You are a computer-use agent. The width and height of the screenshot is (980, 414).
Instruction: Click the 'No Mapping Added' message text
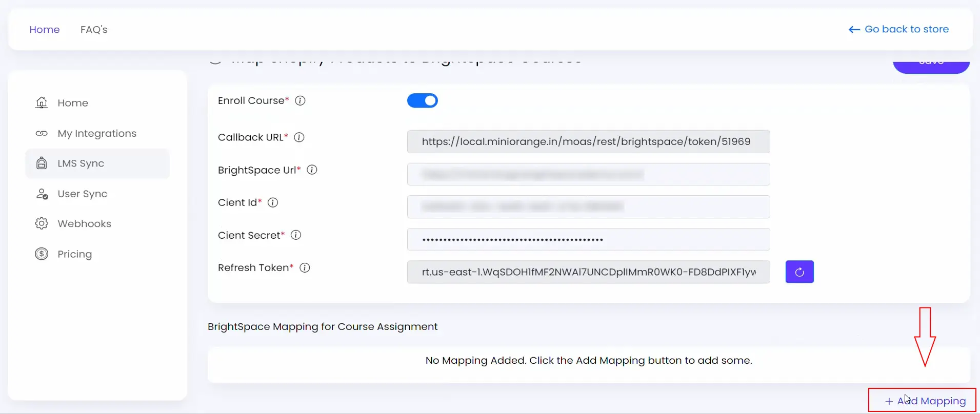coord(589,360)
